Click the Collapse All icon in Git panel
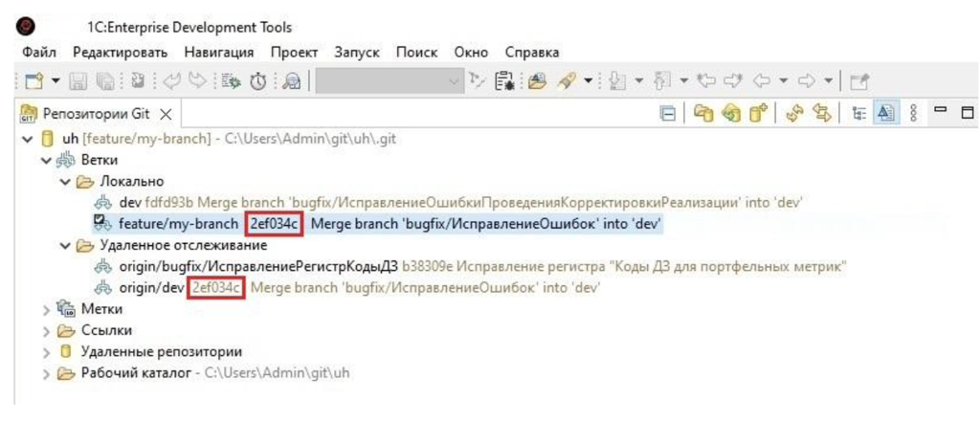This screenshot has width=980, height=424. (x=668, y=114)
